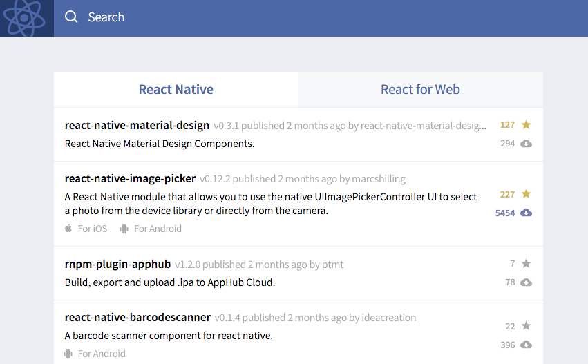Image resolution: width=588 pixels, height=364 pixels.
Task: Click download cloud icon next to 294
Action: click(x=526, y=144)
